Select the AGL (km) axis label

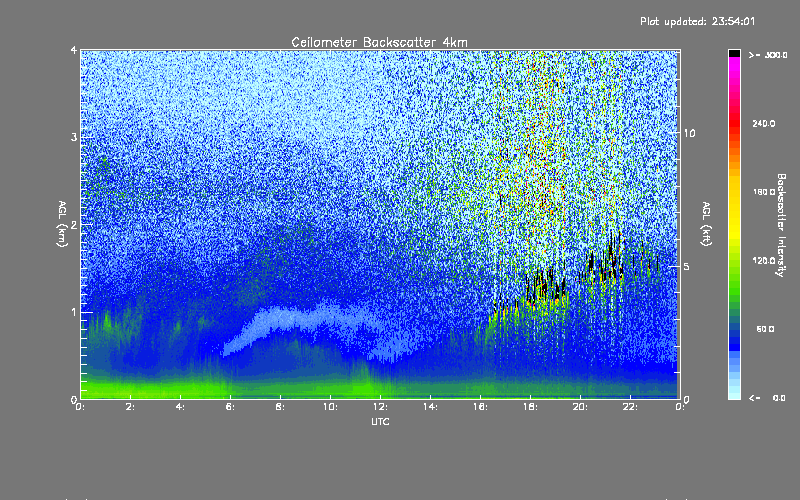pos(62,224)
